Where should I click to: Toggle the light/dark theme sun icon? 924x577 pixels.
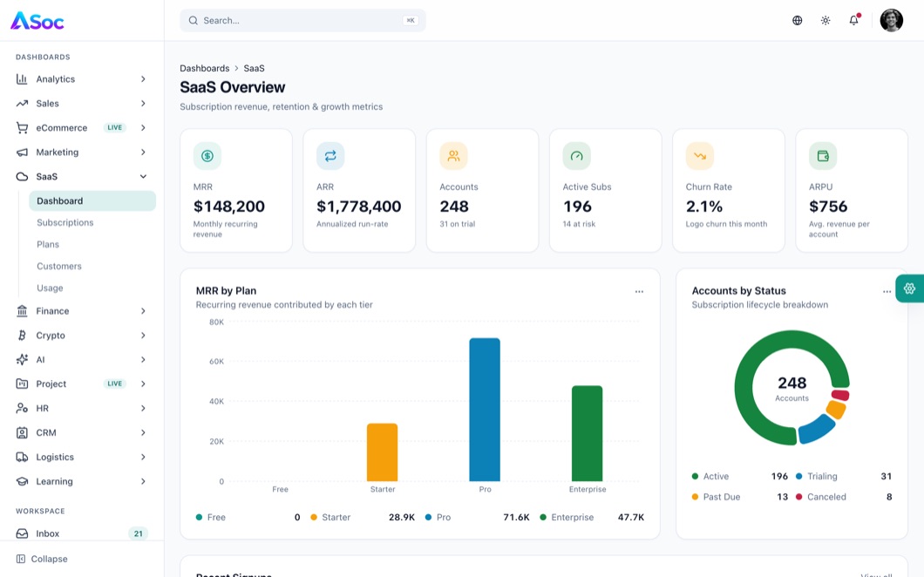[x=825, y=21]
